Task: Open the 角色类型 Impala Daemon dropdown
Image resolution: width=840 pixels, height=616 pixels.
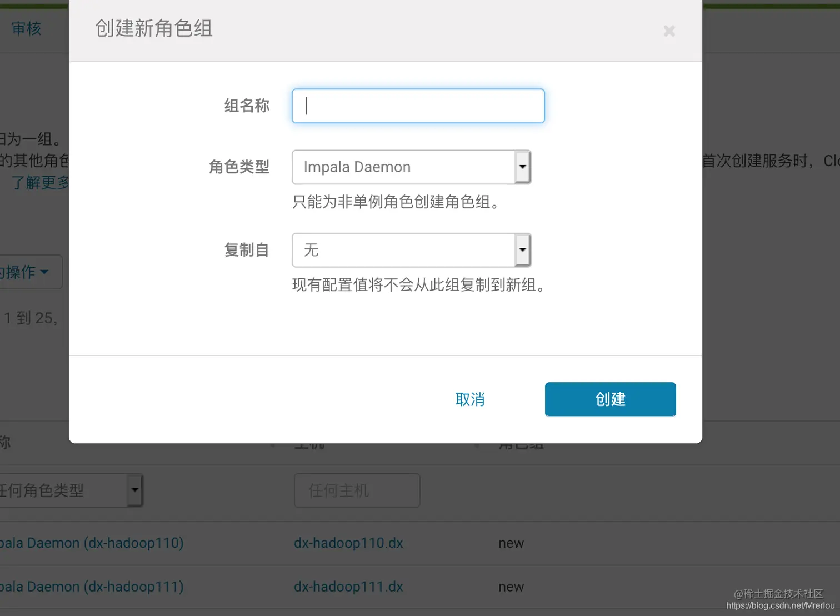Action: click(411, 167)
